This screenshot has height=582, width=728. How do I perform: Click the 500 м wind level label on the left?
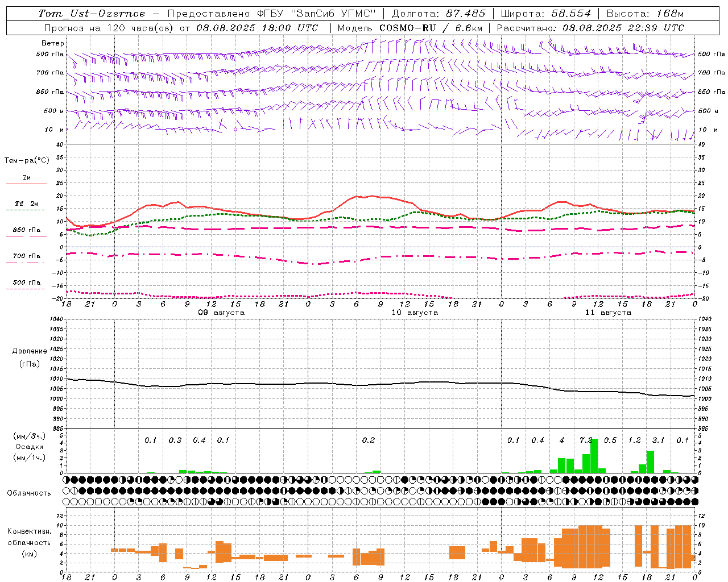[x=54, y=111]
